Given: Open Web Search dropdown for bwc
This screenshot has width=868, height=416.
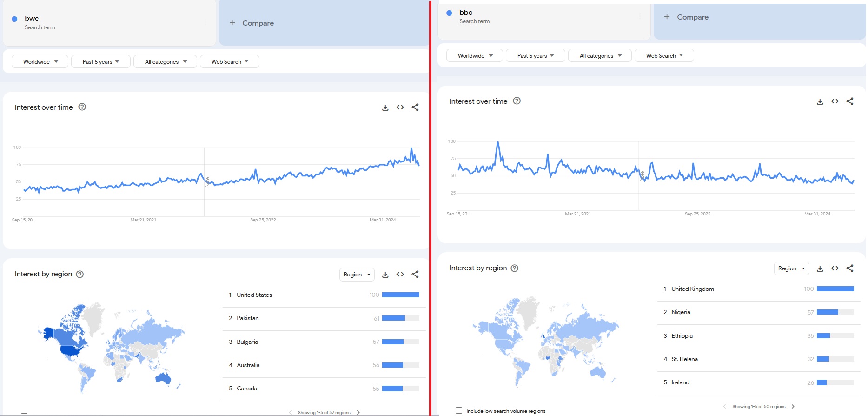Looking at the screenshot, I should [230, 61].
